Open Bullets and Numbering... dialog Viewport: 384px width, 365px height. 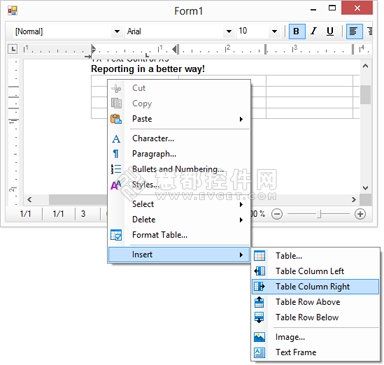[179, 169]
